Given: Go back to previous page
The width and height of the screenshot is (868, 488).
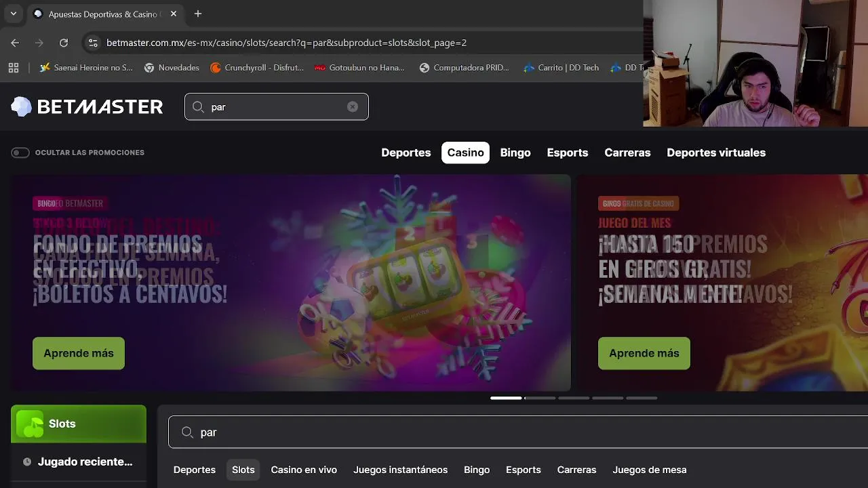Looking at the screenshot, I should [15, 43].
